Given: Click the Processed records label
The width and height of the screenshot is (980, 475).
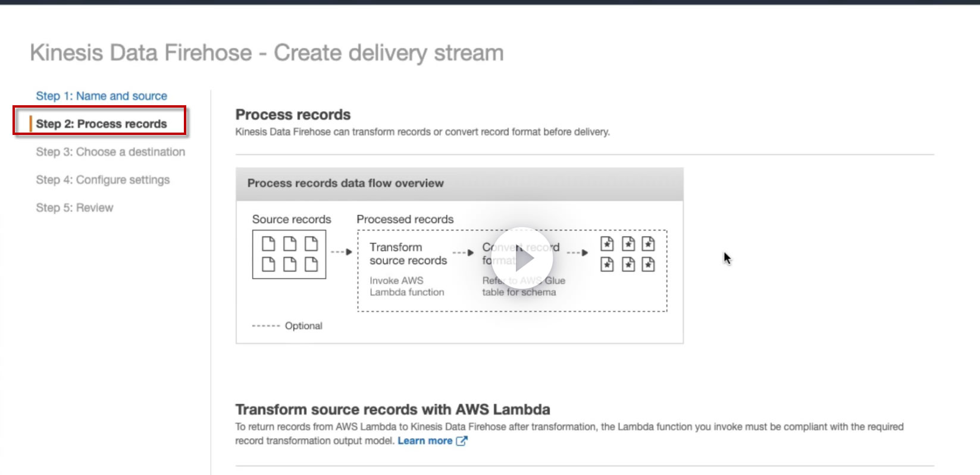Looking at the screenshot, I should 405,219.
